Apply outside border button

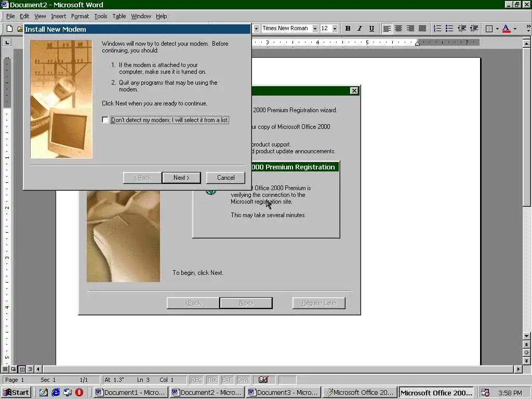pos(489,29)
